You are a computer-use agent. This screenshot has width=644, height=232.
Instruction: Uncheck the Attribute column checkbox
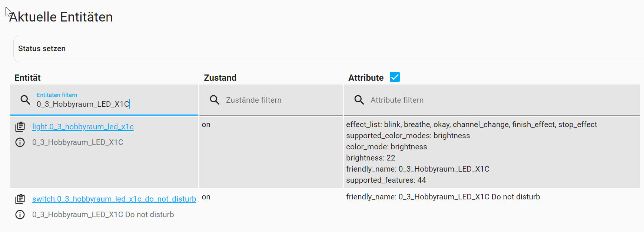395,77
